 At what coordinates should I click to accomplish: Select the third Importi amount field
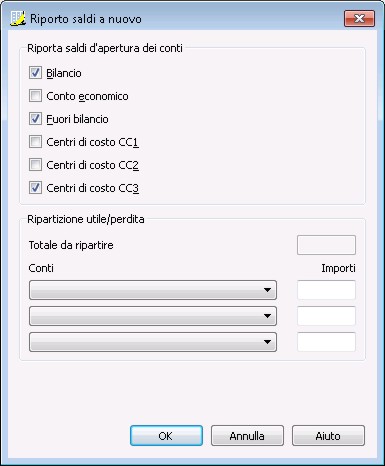point(326,342)
